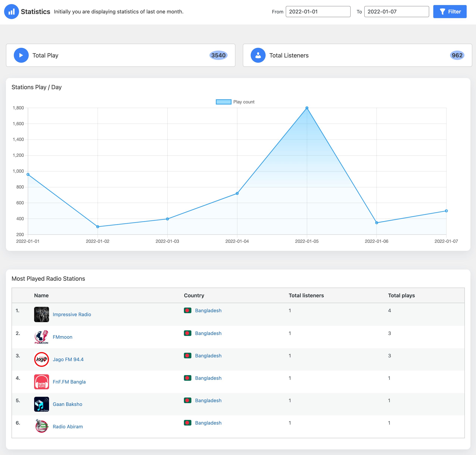The image size is (476, 455).
Task: Open the Gaan Baksho station link
Action: click(x=67, y=404)
